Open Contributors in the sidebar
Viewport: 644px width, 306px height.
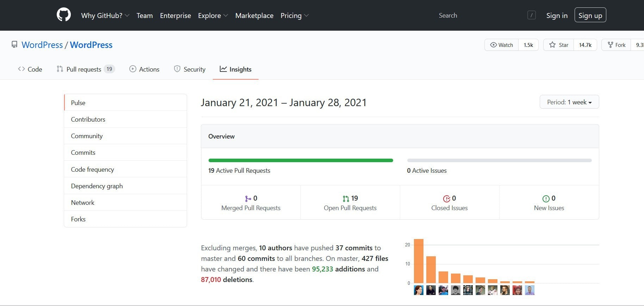125,119
